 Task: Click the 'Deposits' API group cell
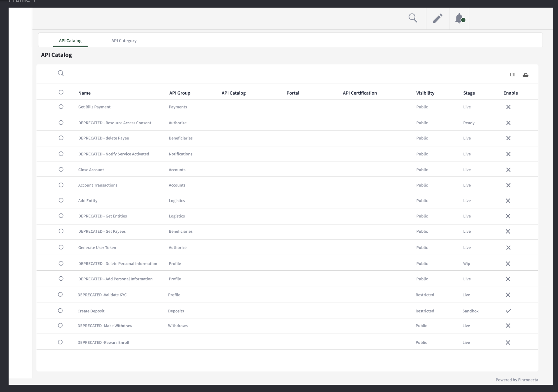pos(176,311)
